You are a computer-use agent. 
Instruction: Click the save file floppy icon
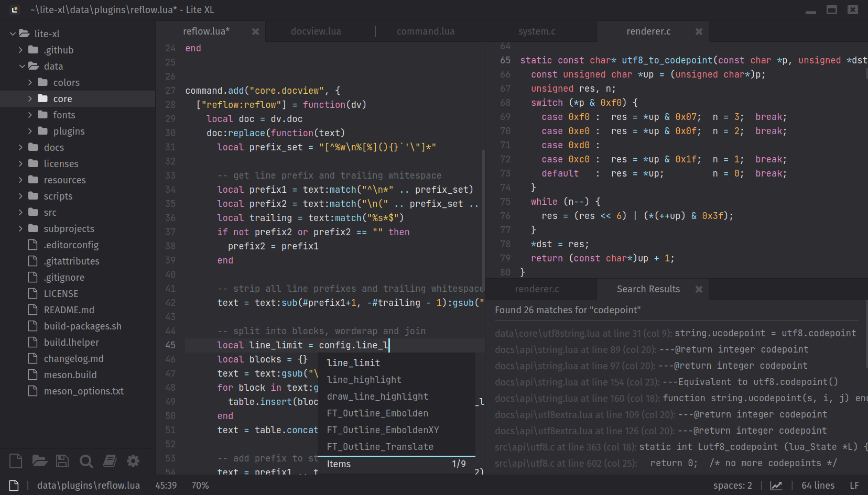tap(63, 461)
